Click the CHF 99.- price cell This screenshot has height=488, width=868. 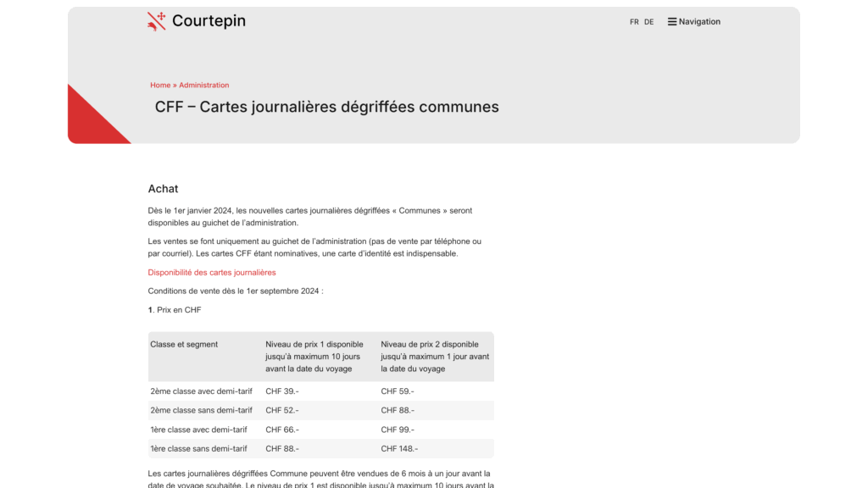(398, 430)
